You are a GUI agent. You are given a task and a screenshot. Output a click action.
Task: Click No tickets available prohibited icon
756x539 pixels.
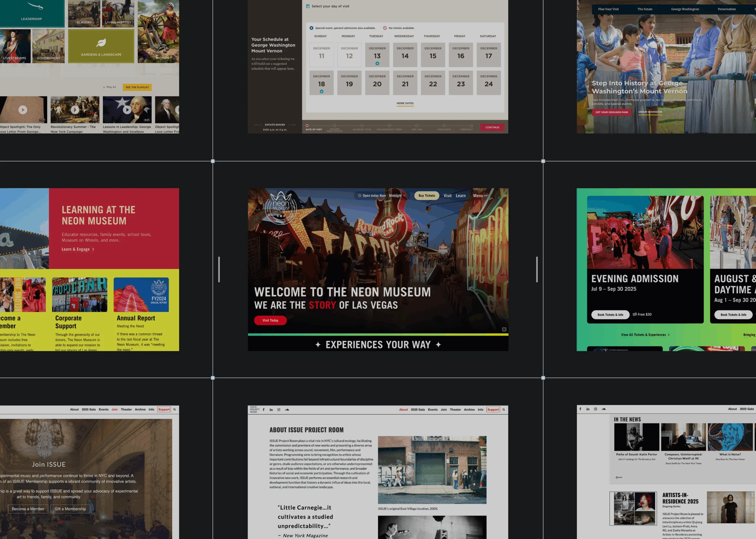pos(384,28)
